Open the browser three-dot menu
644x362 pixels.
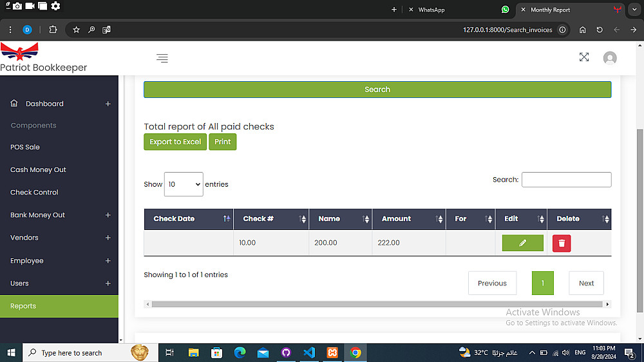pos(10,30)
